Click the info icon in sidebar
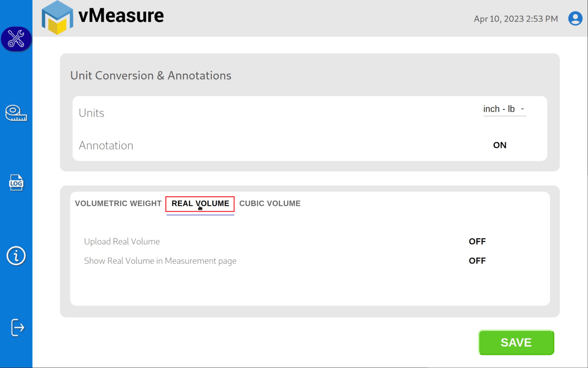Screen dimensions: 588x368 pyautogui.click(x=16, y=256)
